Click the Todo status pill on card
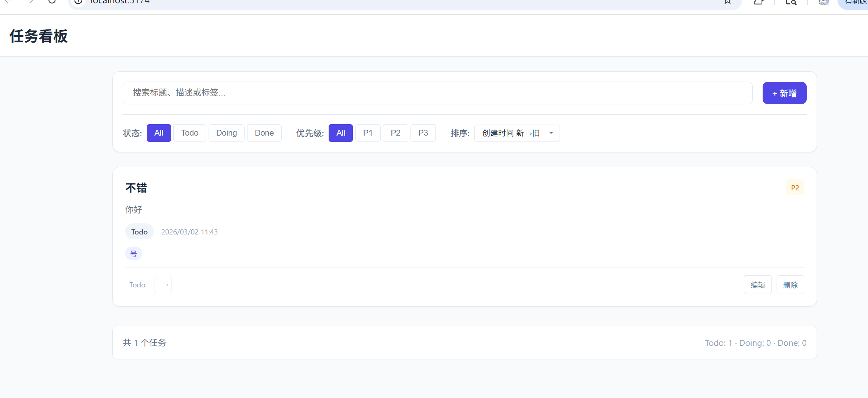 [x=139, y=232]
